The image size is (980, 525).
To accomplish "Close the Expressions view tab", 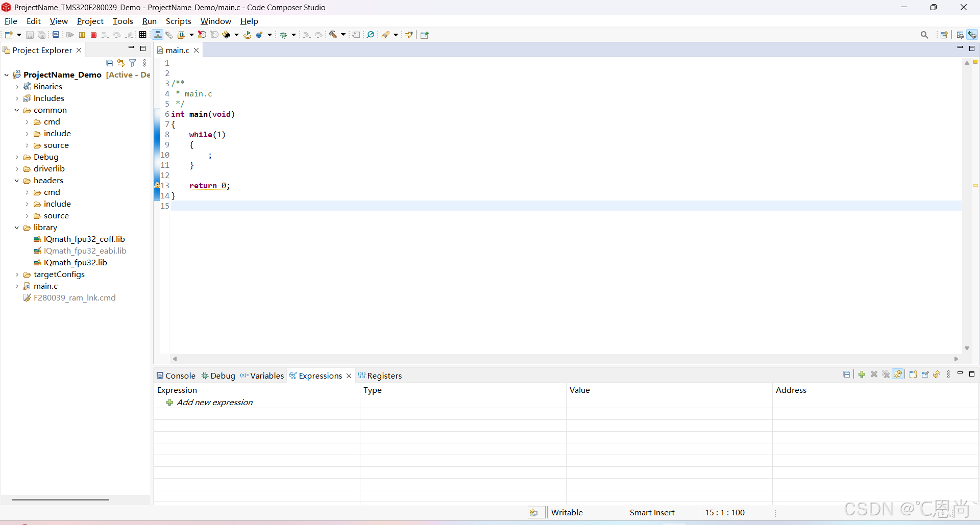I will pos(349,376).
